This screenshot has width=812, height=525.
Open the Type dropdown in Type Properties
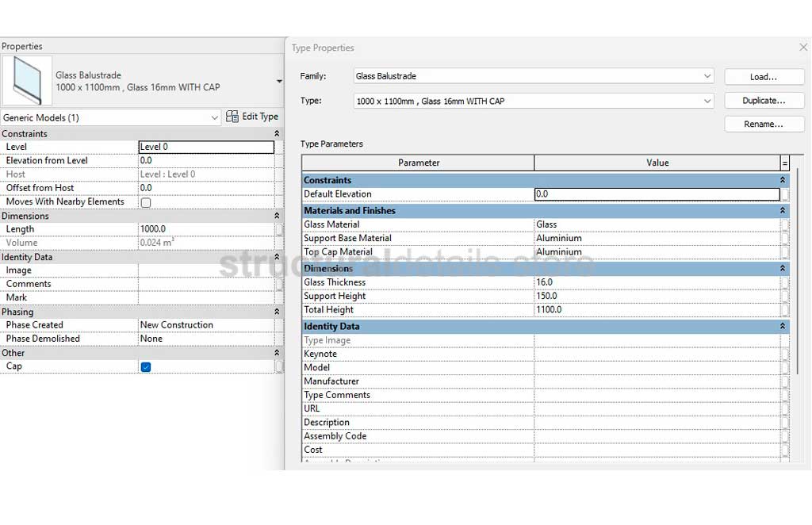click(x=707, y=102)
